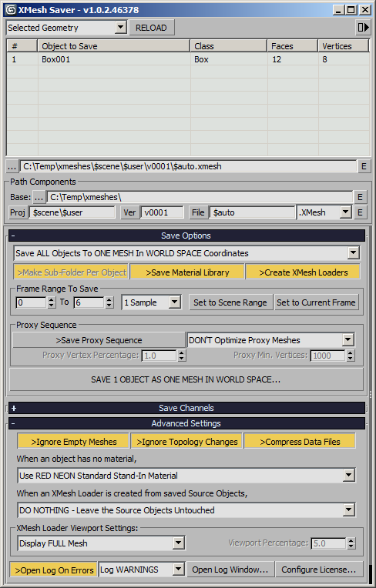Viewport: 376px width, 588px height.
Task: Browse Base path with ... button
Action: pos(39,197)
